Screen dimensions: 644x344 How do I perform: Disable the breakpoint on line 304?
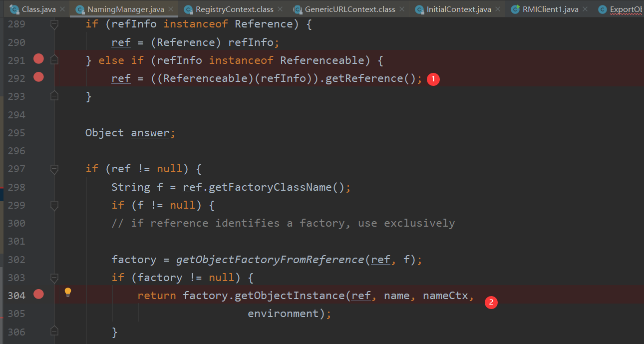[x=38, y=295]
